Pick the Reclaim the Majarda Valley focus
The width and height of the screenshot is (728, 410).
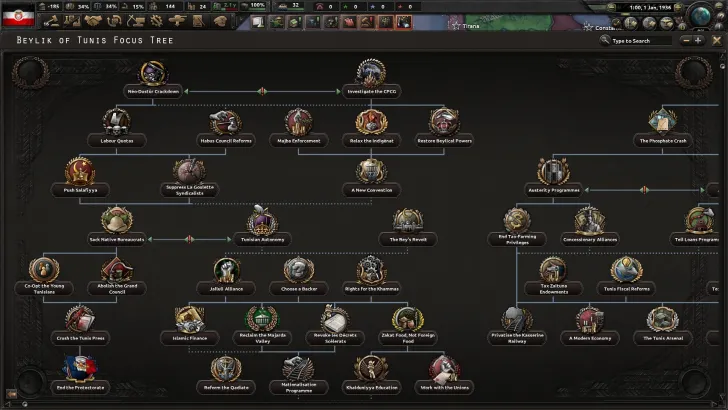pyautogui.click(x=262, y=320)
